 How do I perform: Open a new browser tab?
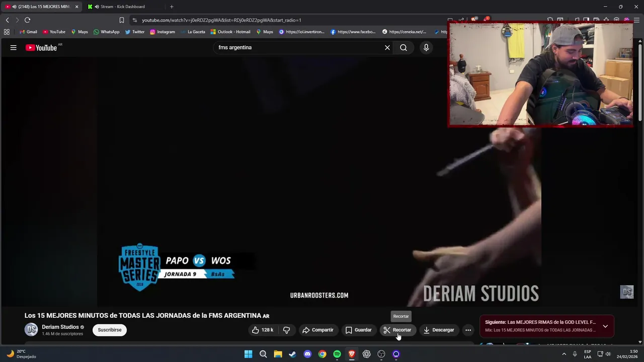(x=172, y=7)
